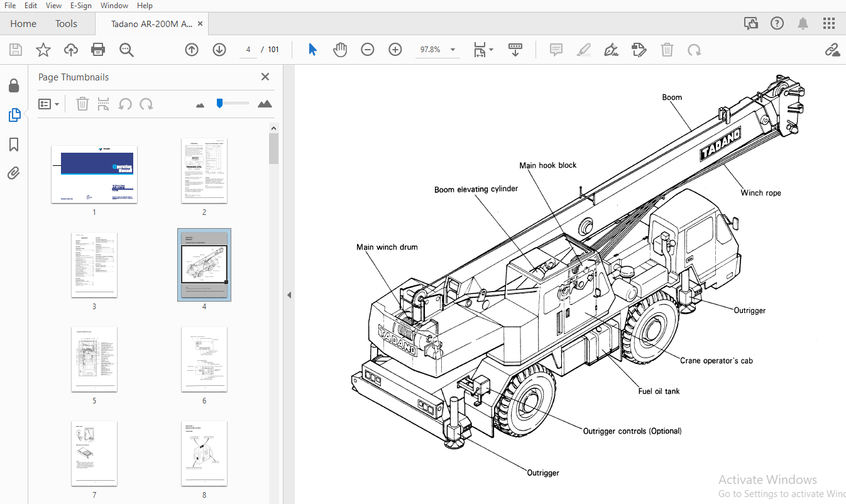Viewport: 846px width, 504px height.
Task: Go to previous page arrow
Action: pyautogui.click(x=192, y=50)
